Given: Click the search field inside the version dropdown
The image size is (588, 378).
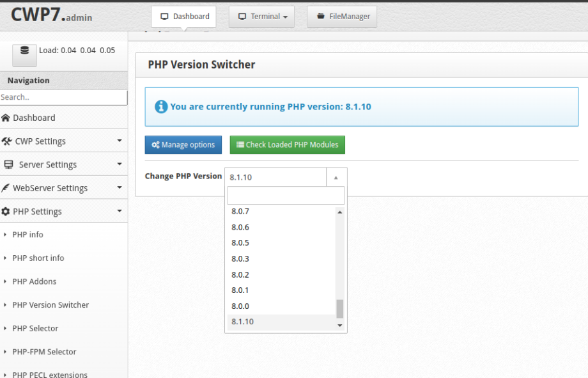Looking at the screenshot, I should (284, 194).
